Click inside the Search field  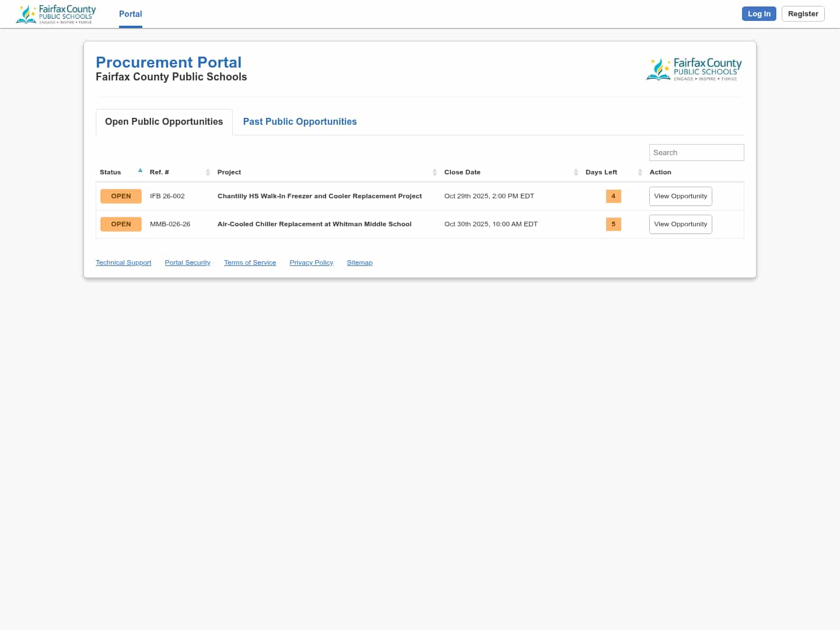696,152
